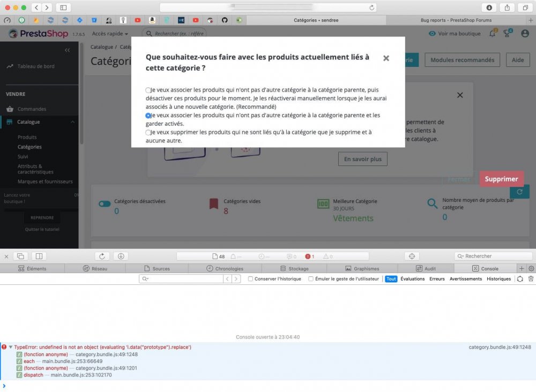The width and height of the screenshot is (536, 392).
Task: Click the magnifier icon for average products
Action: click(433, 204)
